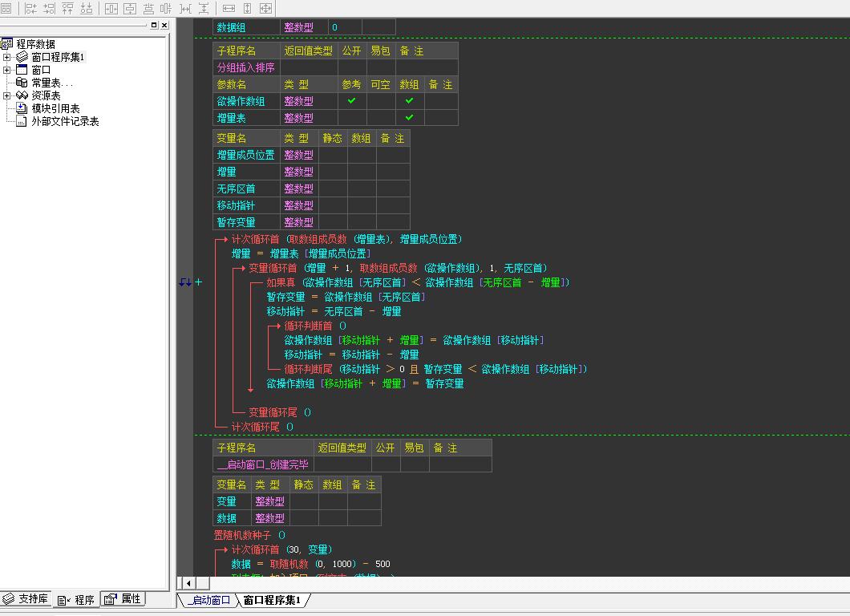Select the 窗口程序集1 editor tab
The image size is (850, 616).
tap(271, 600)
